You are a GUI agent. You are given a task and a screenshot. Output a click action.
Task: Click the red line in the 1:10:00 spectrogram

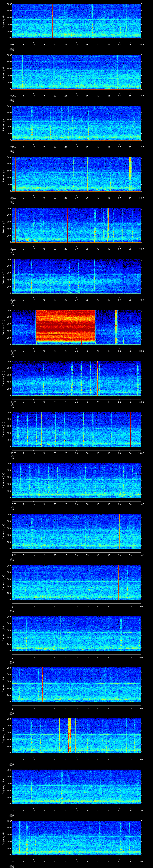tap(120, 480)
